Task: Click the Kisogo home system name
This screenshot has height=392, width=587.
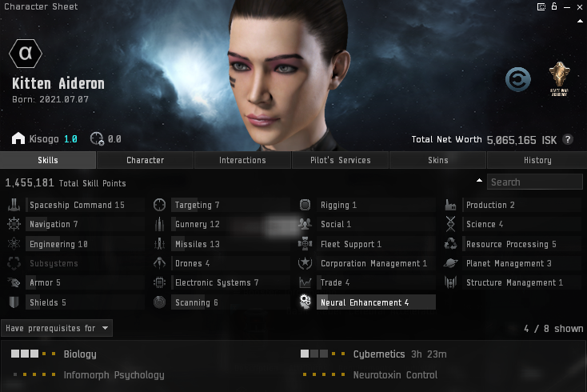Action: (x=44, y=139)
